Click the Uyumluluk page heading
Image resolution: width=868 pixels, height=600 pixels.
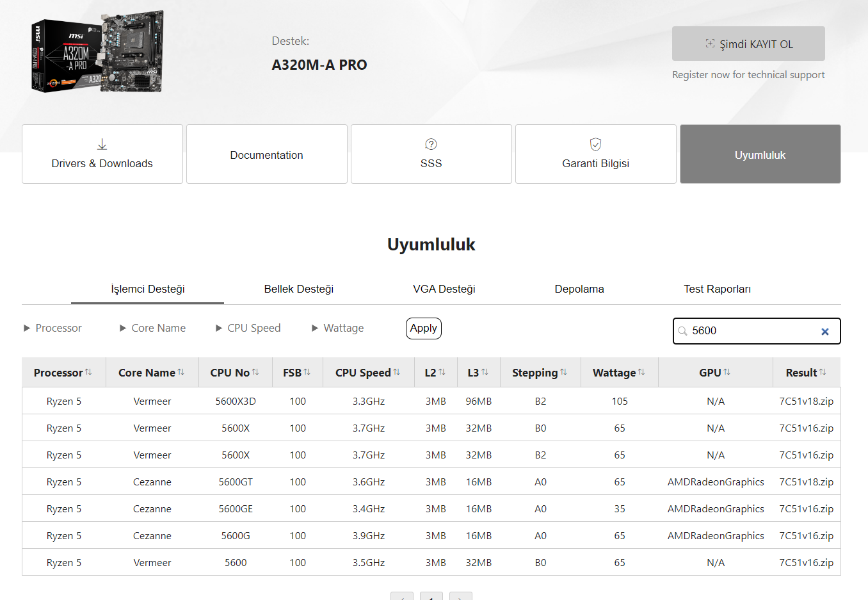point(431,245)
